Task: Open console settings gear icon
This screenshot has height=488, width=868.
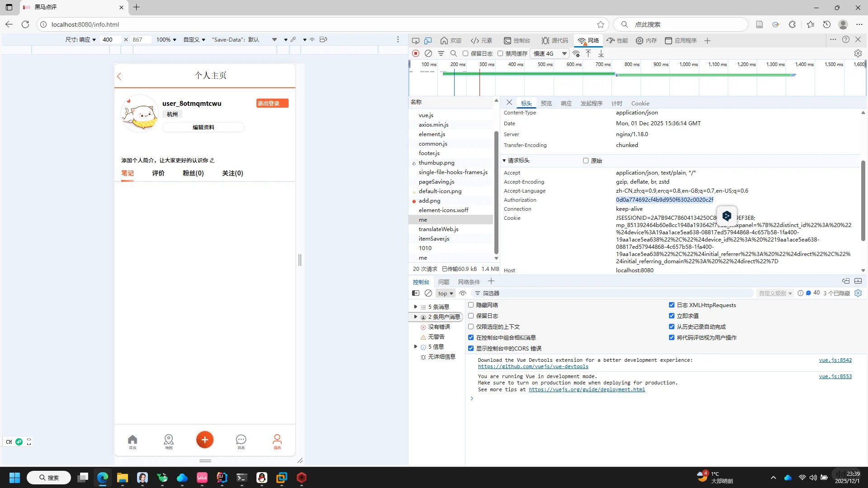Action: (x=858, y=293)
